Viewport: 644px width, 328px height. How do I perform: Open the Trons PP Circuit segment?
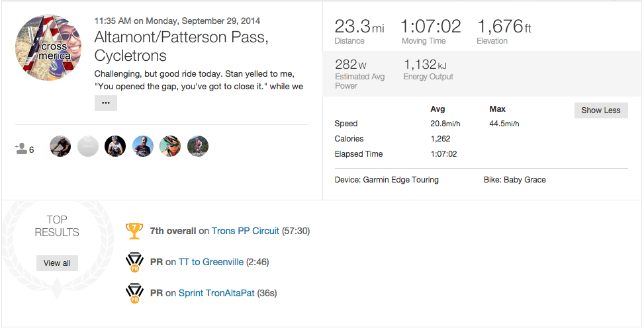246,231
